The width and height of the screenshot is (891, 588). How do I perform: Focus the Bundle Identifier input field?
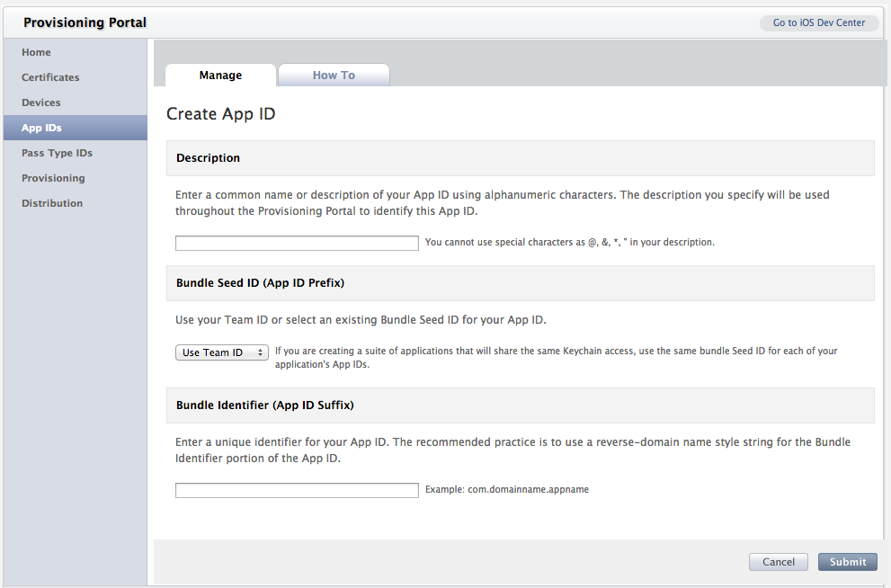point(297,490)
